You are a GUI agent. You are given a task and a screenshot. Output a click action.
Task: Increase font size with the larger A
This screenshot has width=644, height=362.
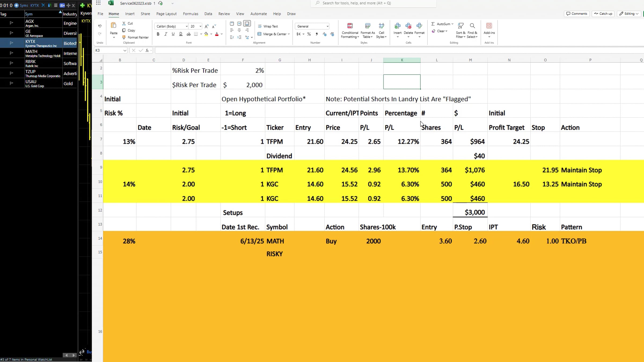tap(207, 26)
